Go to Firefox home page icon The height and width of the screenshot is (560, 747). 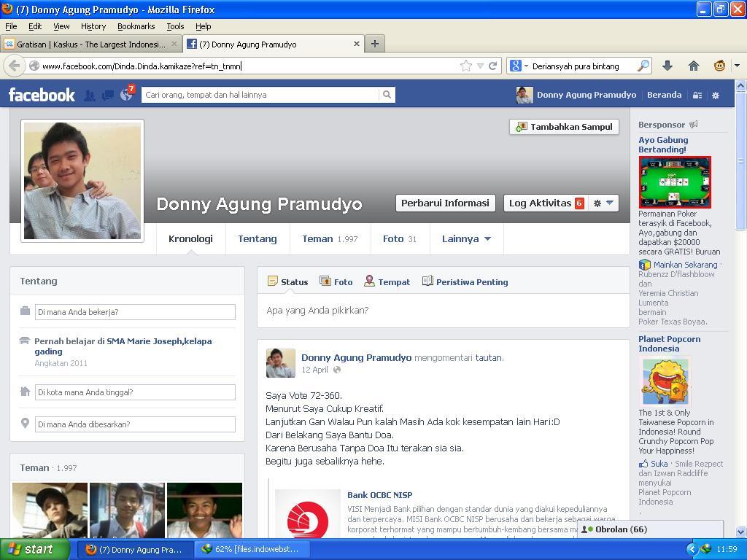pos(694,66)
